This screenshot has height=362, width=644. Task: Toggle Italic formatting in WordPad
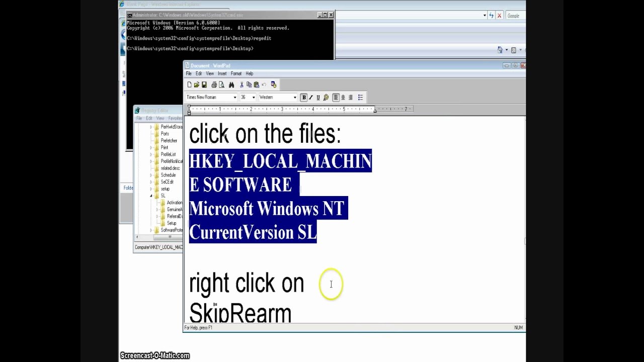(311, 98)
